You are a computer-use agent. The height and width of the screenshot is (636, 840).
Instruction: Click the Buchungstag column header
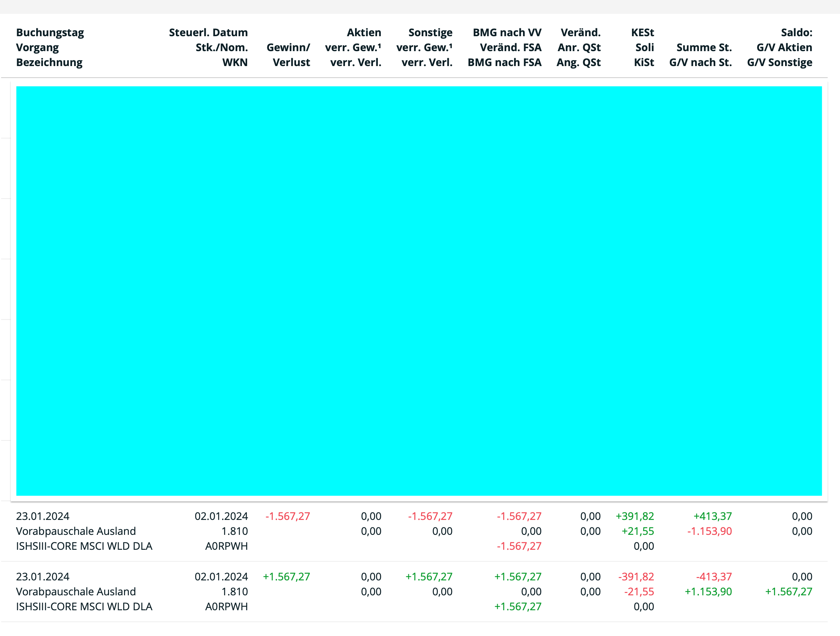[x=50, y=32]
